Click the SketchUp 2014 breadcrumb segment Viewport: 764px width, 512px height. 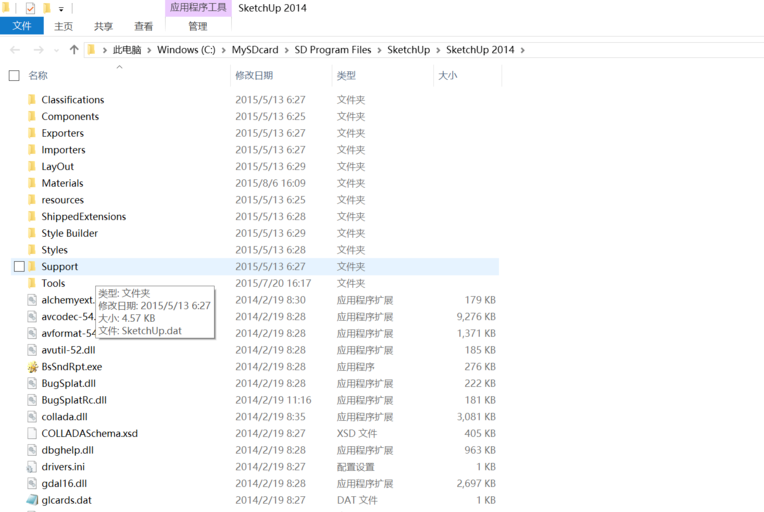480,50
